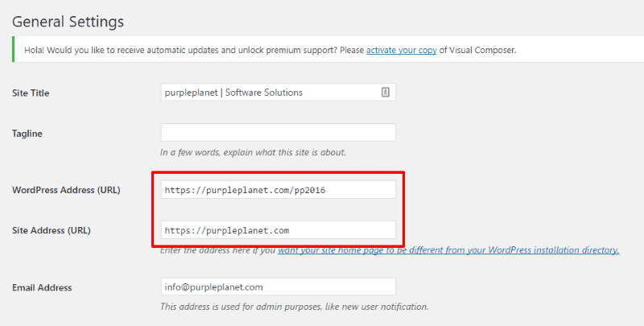Screen dimensions: 644x326
Task: Click the 'Email Address' label
Action: [x=42, y=287]
